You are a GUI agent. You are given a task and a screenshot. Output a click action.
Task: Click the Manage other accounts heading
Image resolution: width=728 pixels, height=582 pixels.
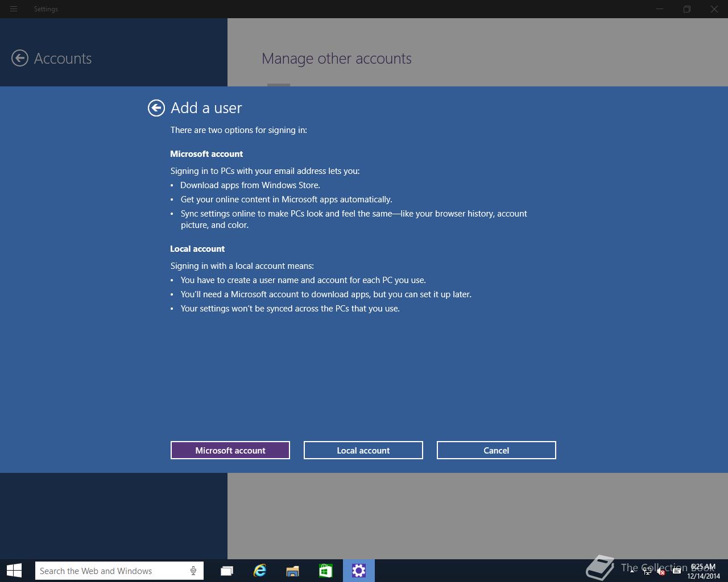click(337, 59)
